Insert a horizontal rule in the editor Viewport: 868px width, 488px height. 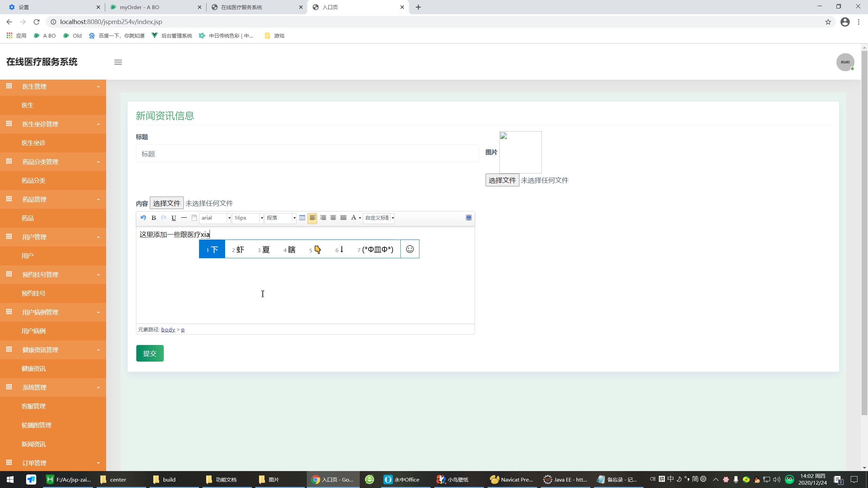click(184, 218)
